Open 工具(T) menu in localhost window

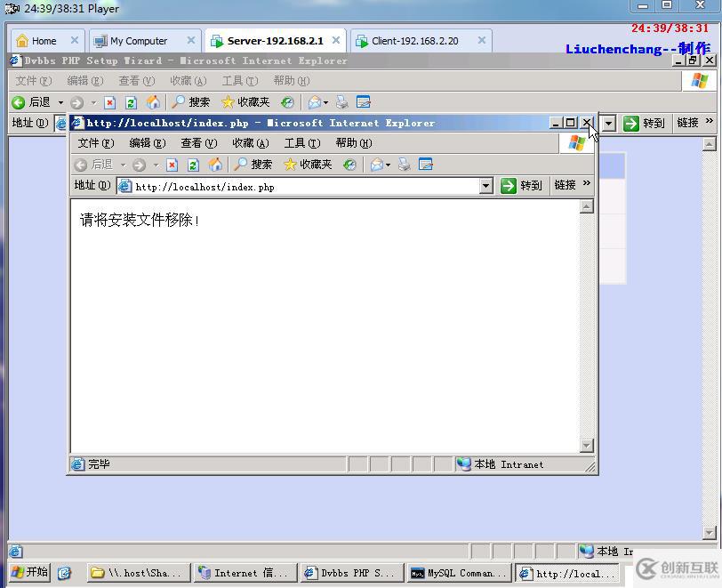(302, 143)
